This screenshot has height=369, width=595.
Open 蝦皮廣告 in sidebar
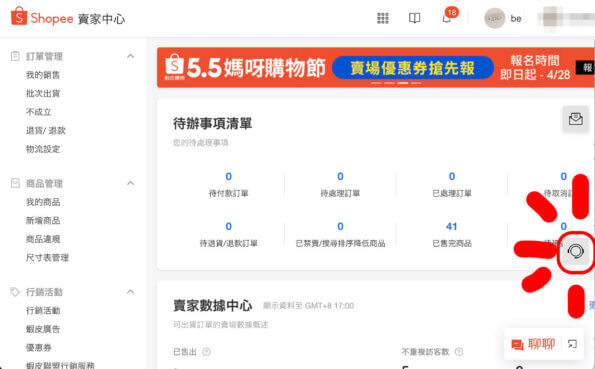(43, 329)
